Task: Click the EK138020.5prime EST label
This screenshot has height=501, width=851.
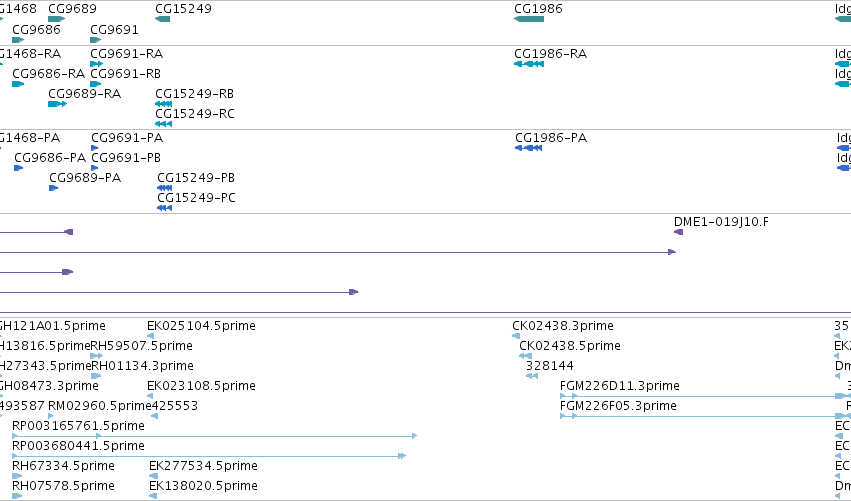Action: click(203, 486)
